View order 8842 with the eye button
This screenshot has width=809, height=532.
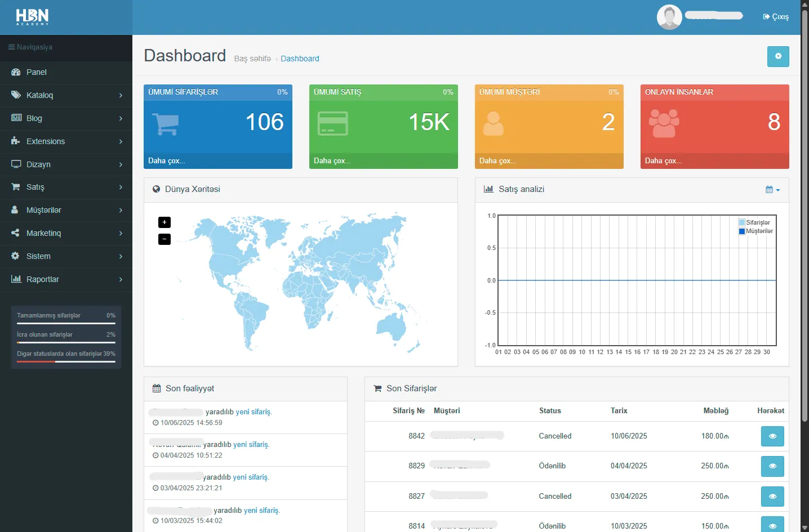(x=772, y=436)
